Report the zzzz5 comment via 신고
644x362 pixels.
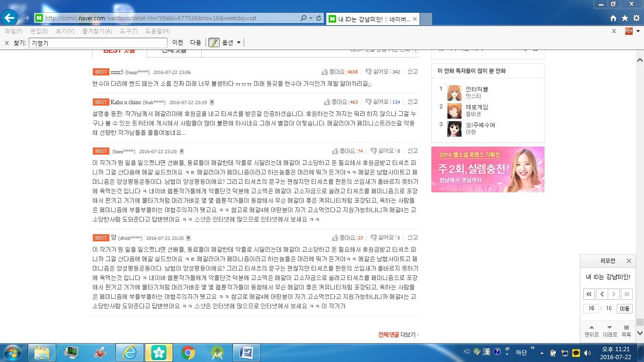click(x=413, y=72)
